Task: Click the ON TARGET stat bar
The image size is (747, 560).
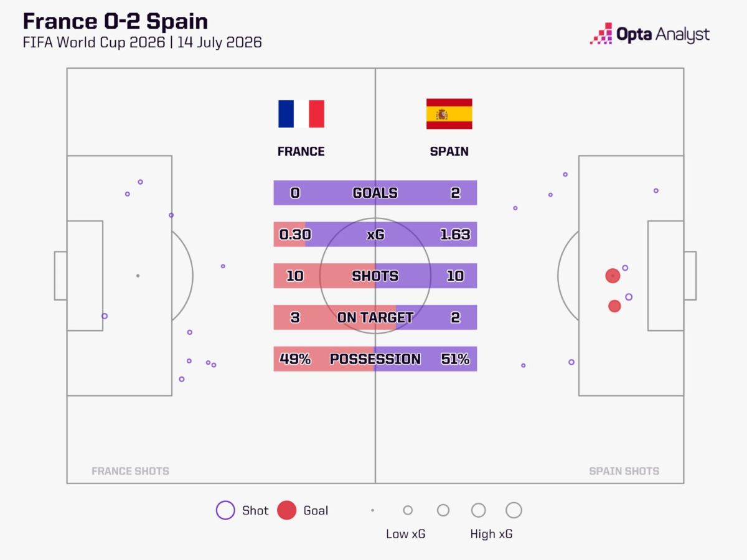Action: pos(375,317)
